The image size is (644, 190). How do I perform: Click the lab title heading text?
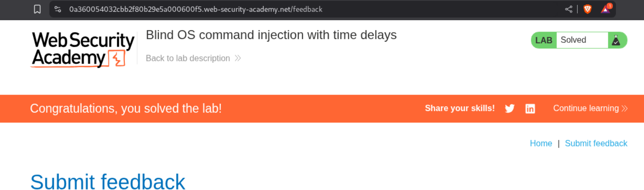click(x=271, y=35)
